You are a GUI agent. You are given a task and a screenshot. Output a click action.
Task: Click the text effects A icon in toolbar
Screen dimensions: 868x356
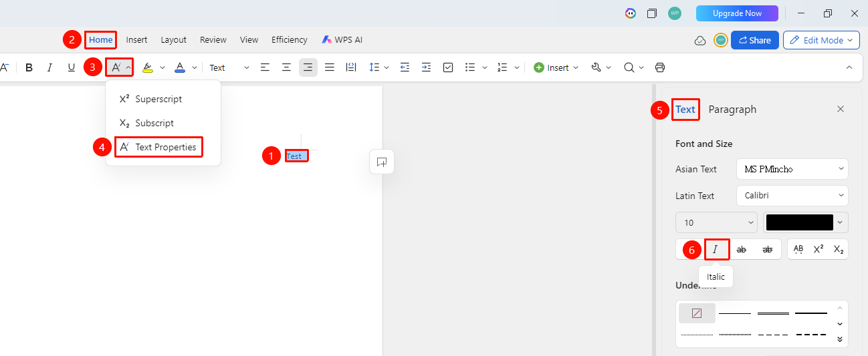coord(116,67)
